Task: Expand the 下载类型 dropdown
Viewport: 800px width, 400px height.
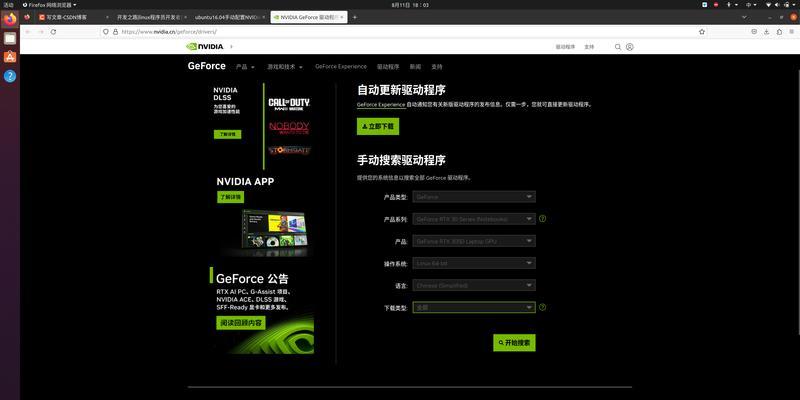Action: (474, 307)
